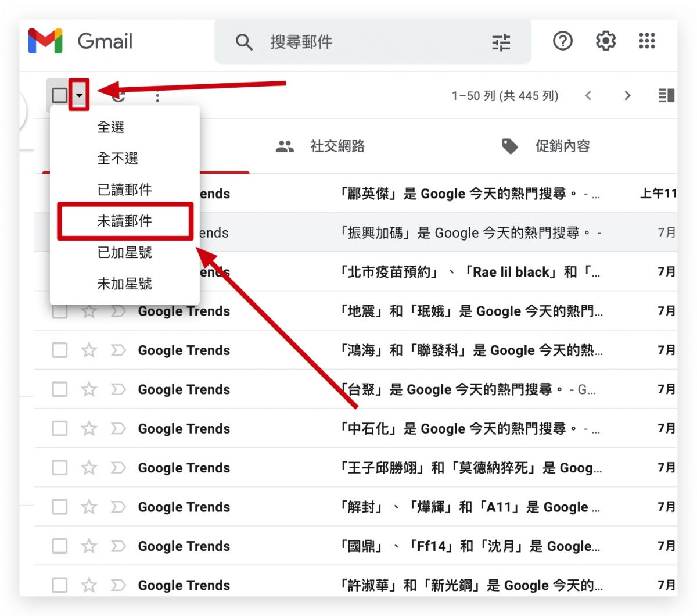This screenshot has width=697, height=616.
Task: Mark the 「許淑華」 email as important
Action: tap(118, 585)
